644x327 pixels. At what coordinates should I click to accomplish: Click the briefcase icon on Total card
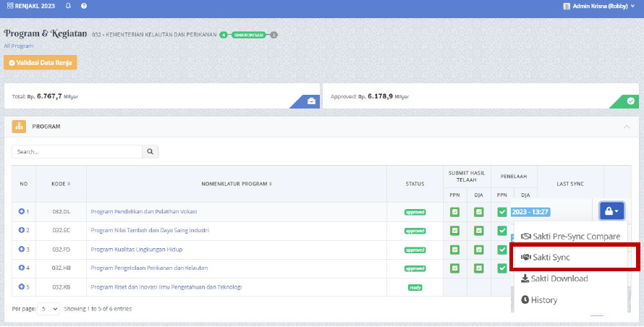point(311,101)
